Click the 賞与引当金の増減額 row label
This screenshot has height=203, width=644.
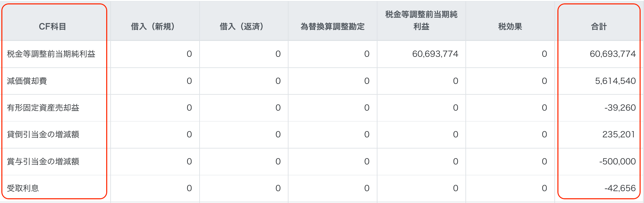[x=43, y=161]
